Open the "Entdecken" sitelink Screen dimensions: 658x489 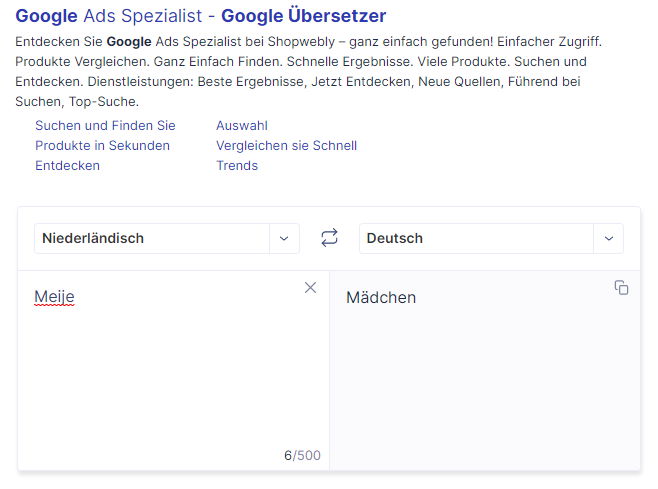[67, 165]
